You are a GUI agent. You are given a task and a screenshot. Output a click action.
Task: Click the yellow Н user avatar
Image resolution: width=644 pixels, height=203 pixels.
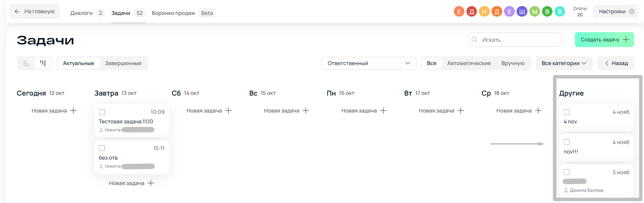(x=484, y=12)
